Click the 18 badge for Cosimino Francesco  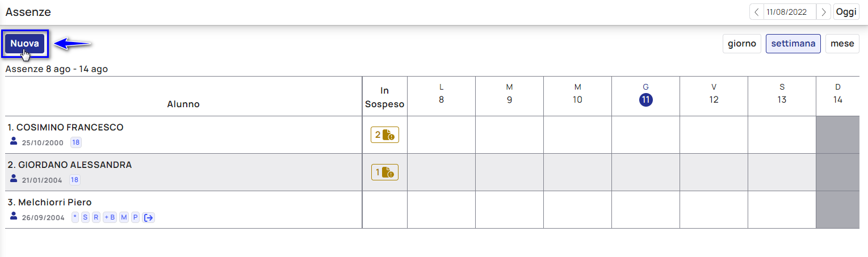76,142
